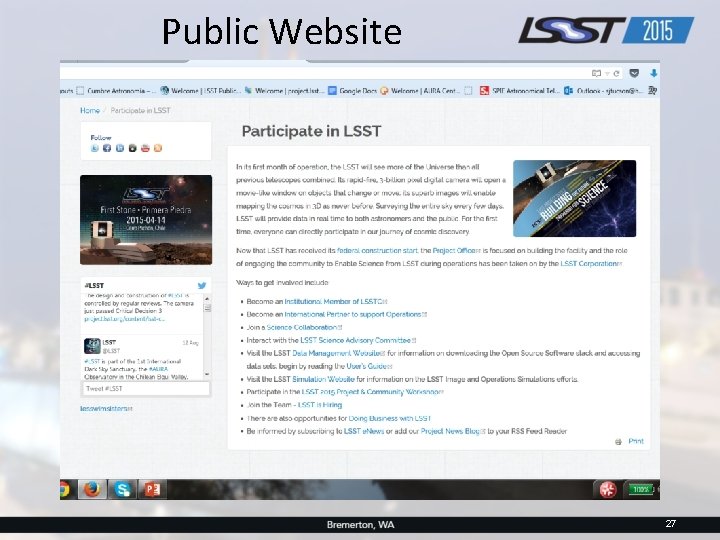Open Skype from the taskbar
The image size is (720, 540).
click(123, 489)
